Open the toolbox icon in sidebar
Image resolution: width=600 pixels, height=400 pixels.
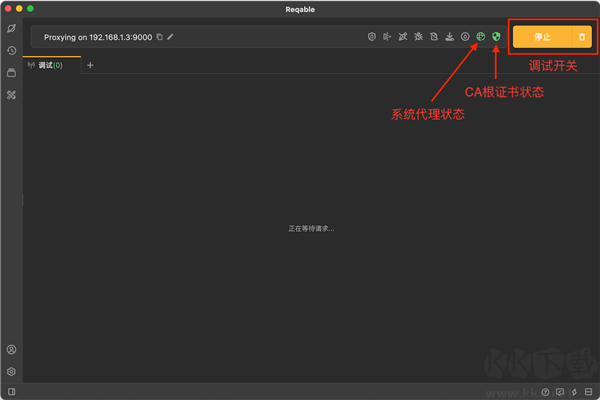point(11,95)
